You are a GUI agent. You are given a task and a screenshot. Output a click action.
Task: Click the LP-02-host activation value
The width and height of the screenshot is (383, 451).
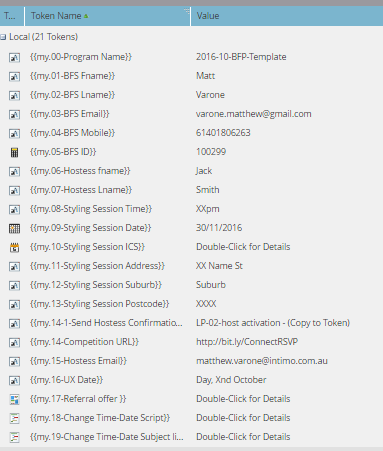pos(273,323)
